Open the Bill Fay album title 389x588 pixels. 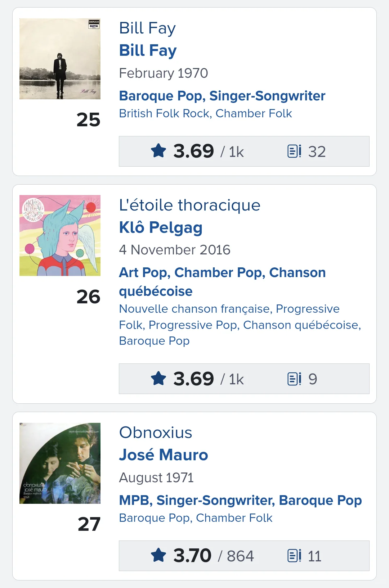click(147, 28)
